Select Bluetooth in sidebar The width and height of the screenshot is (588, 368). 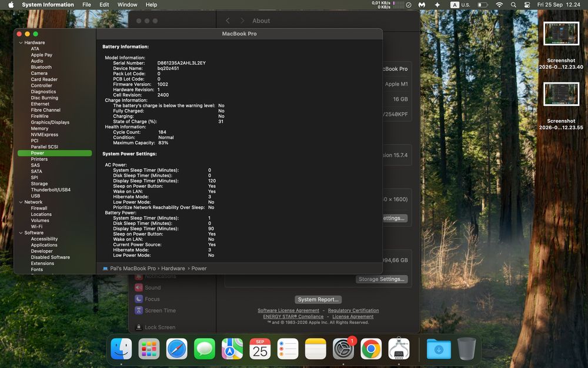click(41, 67)
